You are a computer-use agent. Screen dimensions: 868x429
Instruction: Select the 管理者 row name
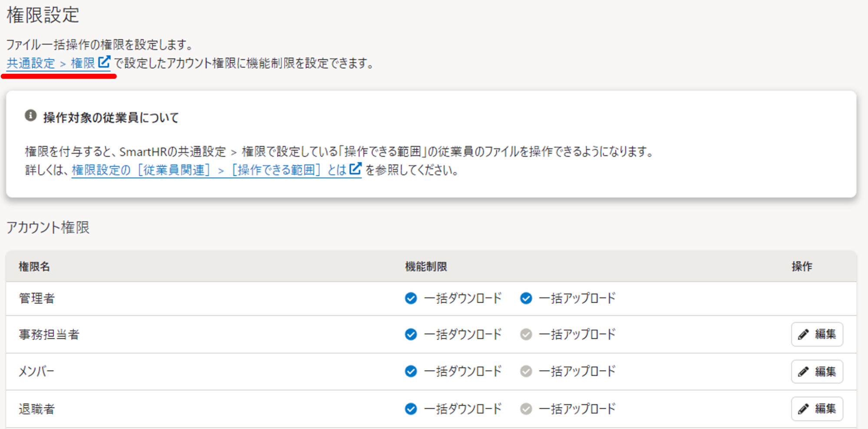point(37,299)
